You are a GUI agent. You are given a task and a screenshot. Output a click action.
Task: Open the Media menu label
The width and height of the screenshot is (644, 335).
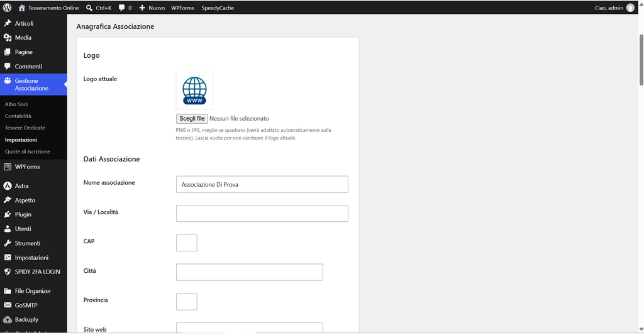(x=23, y=38)
